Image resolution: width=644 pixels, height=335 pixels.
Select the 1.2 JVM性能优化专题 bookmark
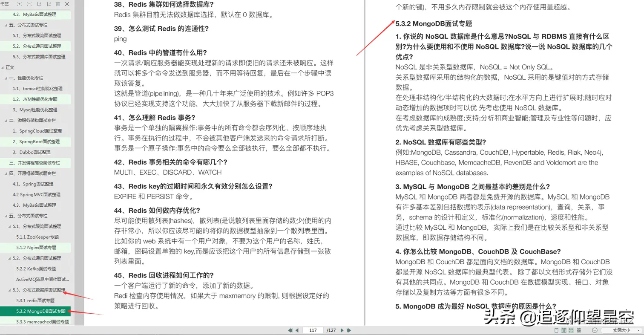pyautogui.click(x=34, y=99)
